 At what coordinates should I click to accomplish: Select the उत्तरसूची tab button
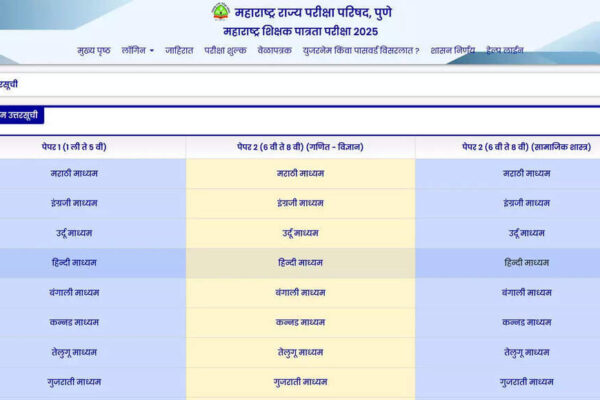pyautogui.click(x=21, y=115)
